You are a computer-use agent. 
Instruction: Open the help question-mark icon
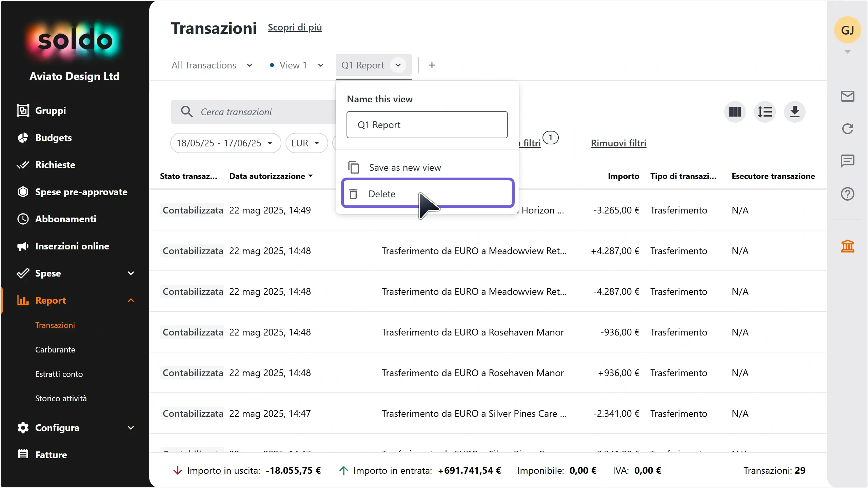tap(847, 194)
